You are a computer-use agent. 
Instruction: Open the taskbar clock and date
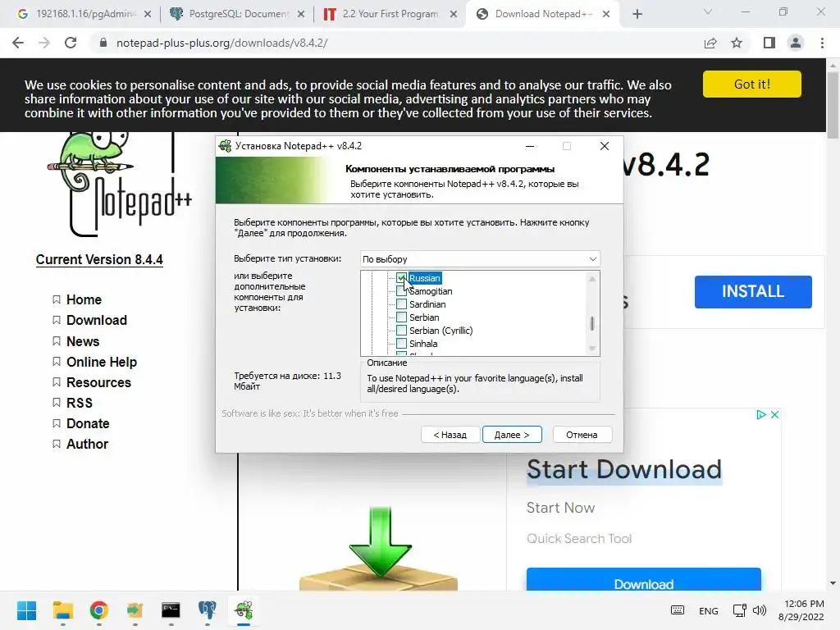tap(801, 610)
